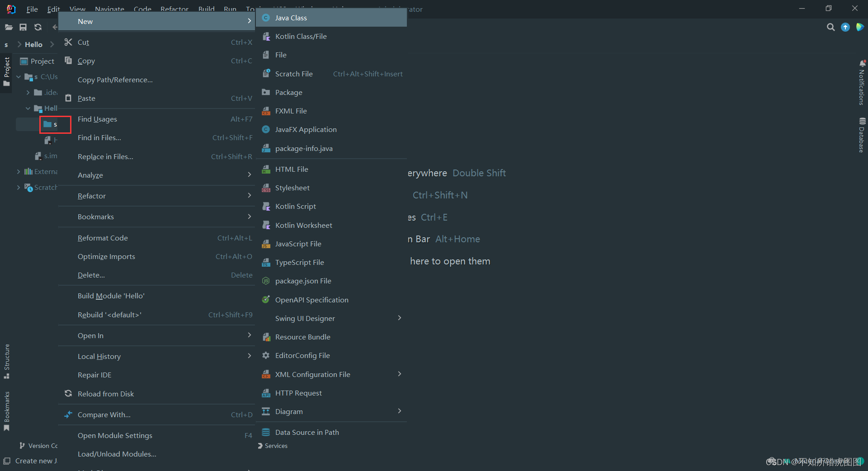
Task: Create a Kotlin Class/File
Action: [331, 36]
